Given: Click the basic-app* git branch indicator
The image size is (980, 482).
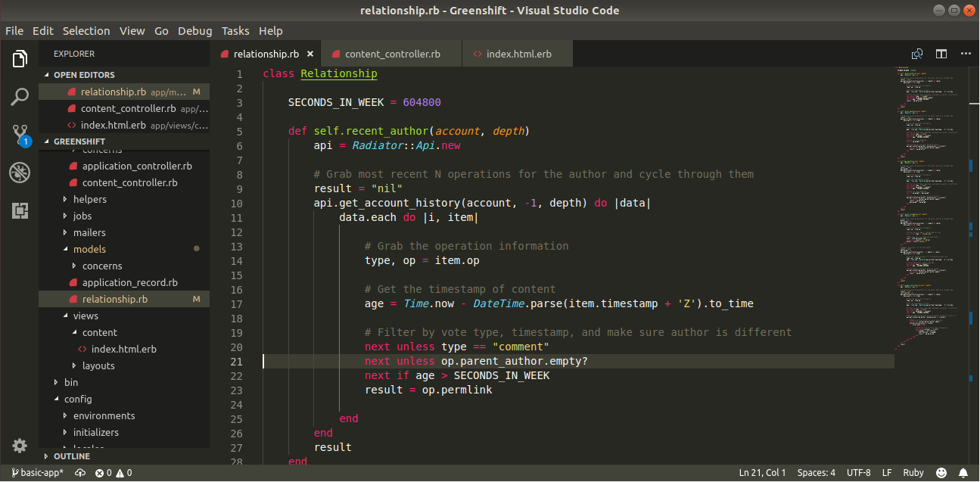Looking at the screenshot, I should click(x=37, y=473).
